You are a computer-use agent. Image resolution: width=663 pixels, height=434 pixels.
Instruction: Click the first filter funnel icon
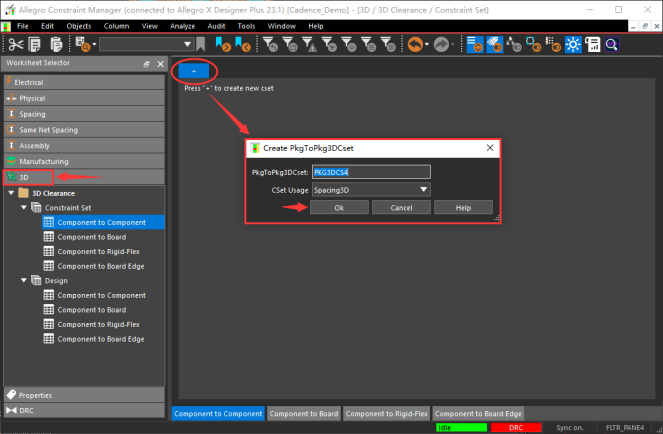click(271, 44)
